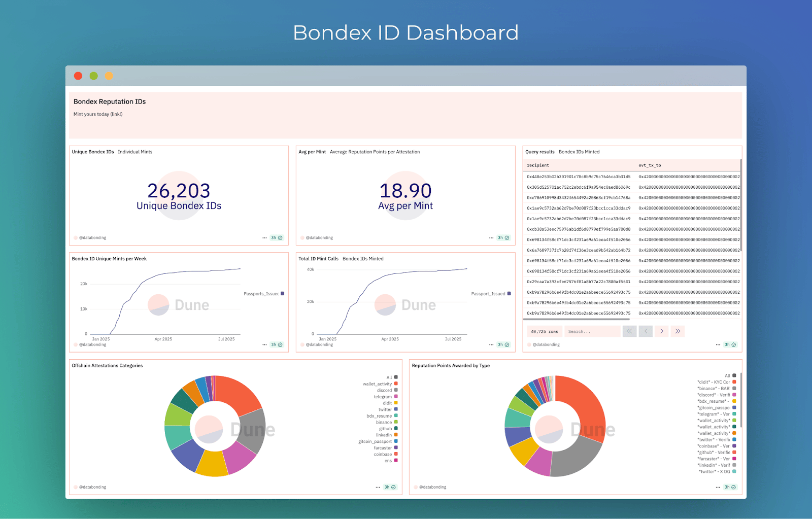Toggle telegram in Offchain Attestations legend
812x519 pixels.
tap(386, 397)
